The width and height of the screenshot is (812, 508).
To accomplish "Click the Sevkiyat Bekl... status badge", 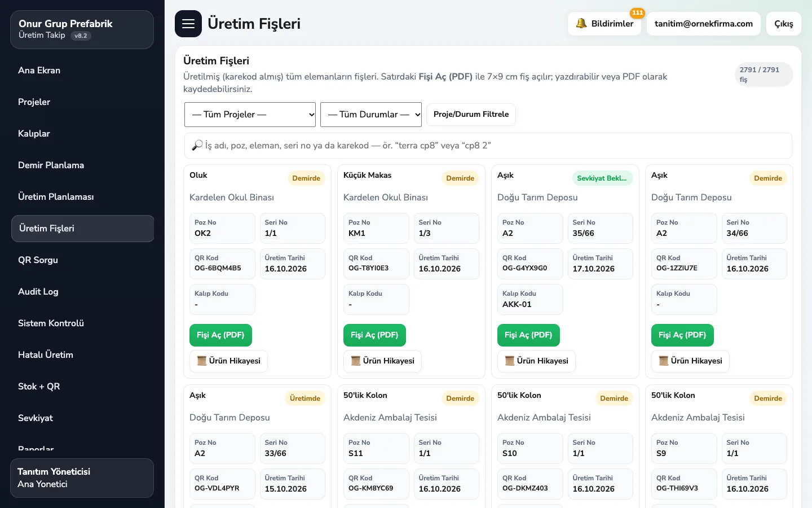I will 602,178.
